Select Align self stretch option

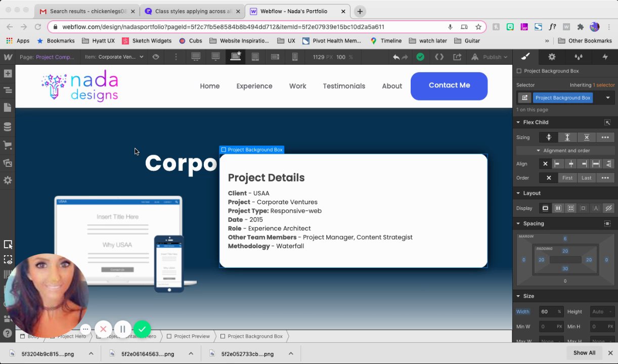(x=596, y=164)
